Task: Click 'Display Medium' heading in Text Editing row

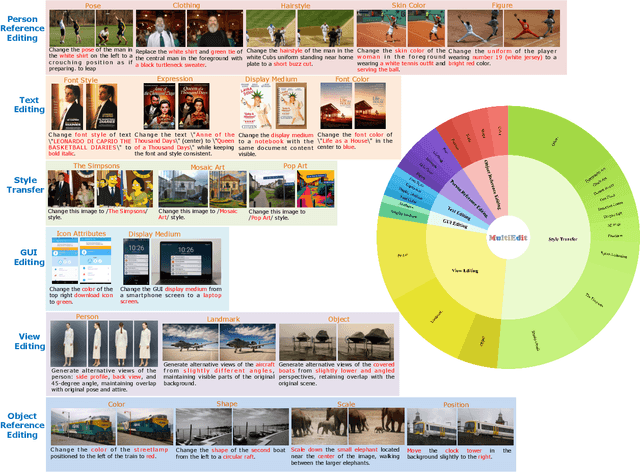Action: [271, 79]
